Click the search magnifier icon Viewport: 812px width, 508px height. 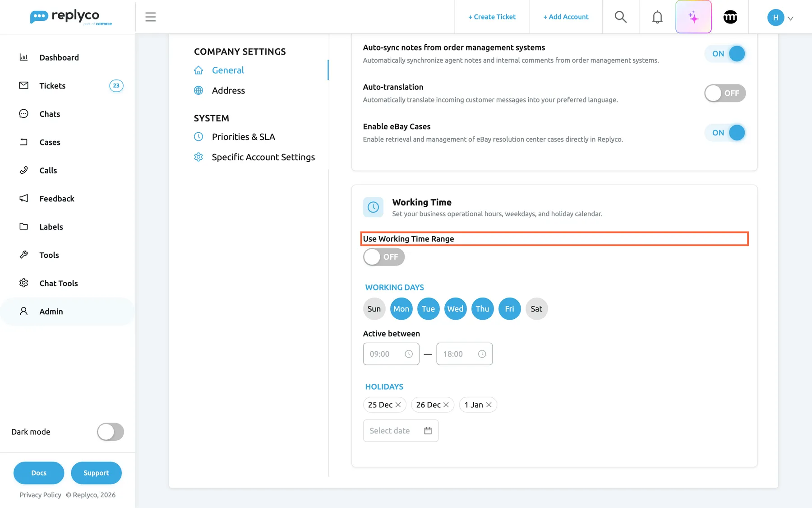[x=621, y=17]
